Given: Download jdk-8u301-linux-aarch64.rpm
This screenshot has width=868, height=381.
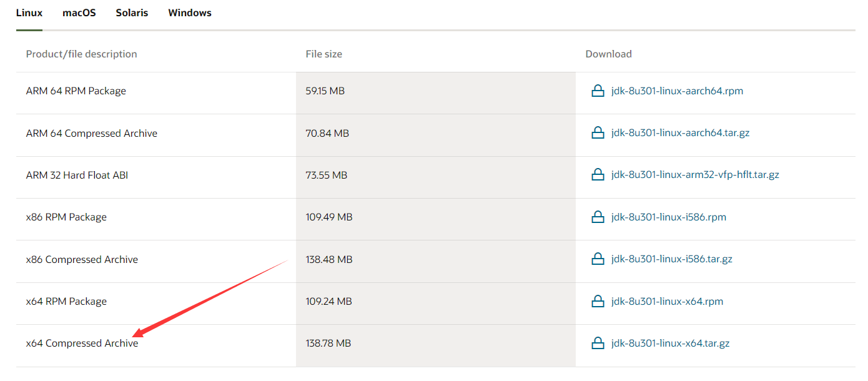Looking at the screenshot, I should [678, 91].
